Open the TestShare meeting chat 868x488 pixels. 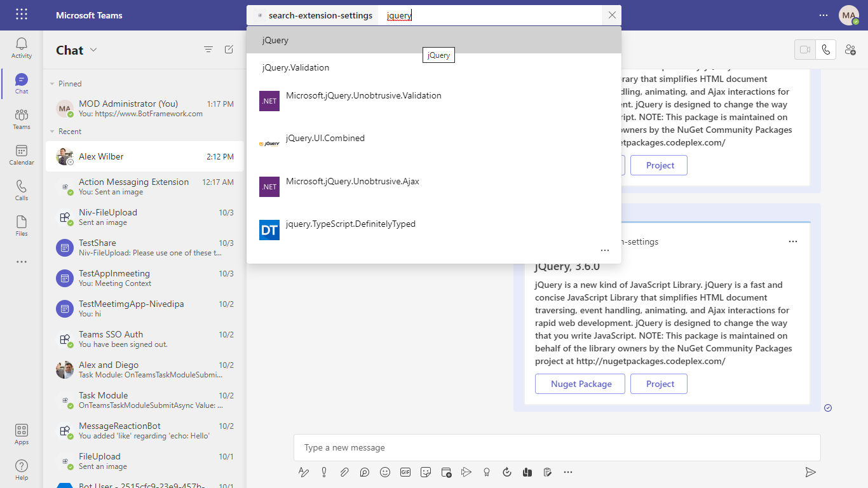point(144,248)
